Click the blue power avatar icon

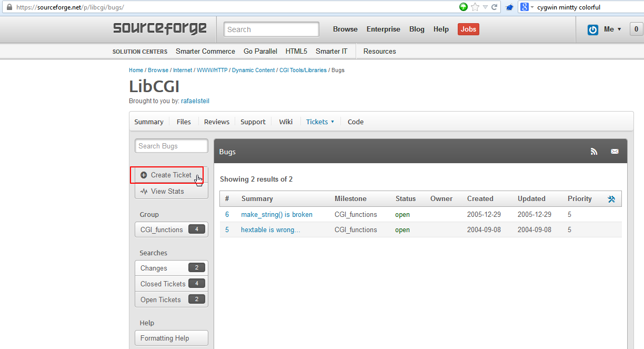593,29
